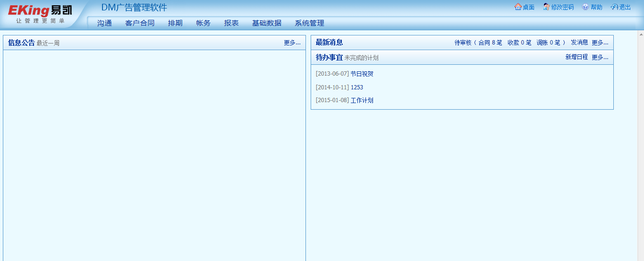Open the 帐务 menu

[x=203, y=23]
